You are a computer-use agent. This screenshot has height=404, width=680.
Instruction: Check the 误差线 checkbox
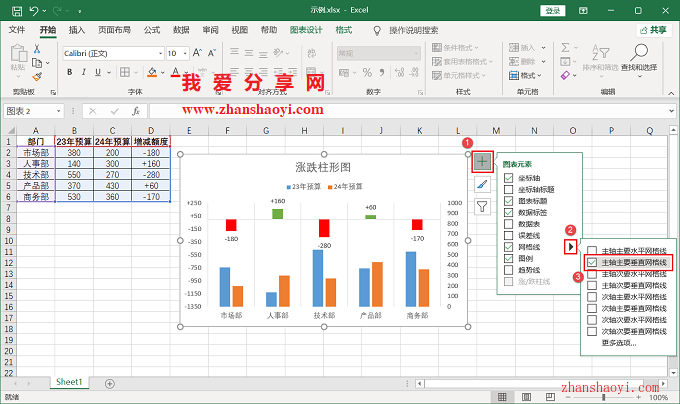[x=509, y=235]
